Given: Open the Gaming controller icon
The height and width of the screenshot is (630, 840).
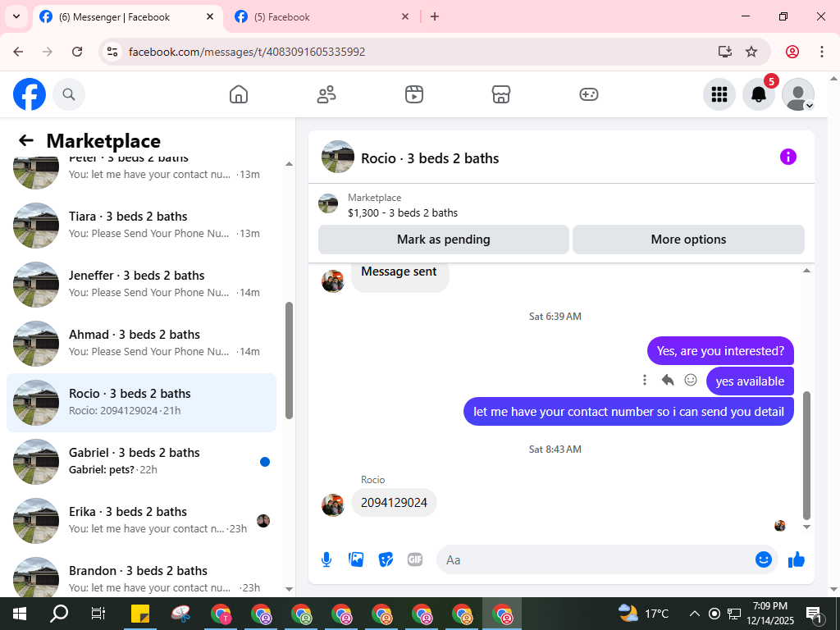Looking at the screenshot, I should pyautogui.click(x=589, y=94).
